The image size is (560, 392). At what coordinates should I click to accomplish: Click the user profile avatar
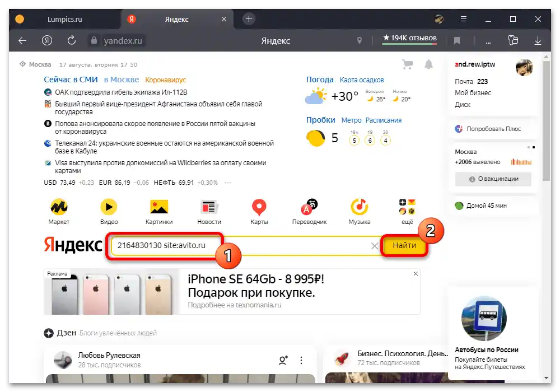(x=524, y=67)
